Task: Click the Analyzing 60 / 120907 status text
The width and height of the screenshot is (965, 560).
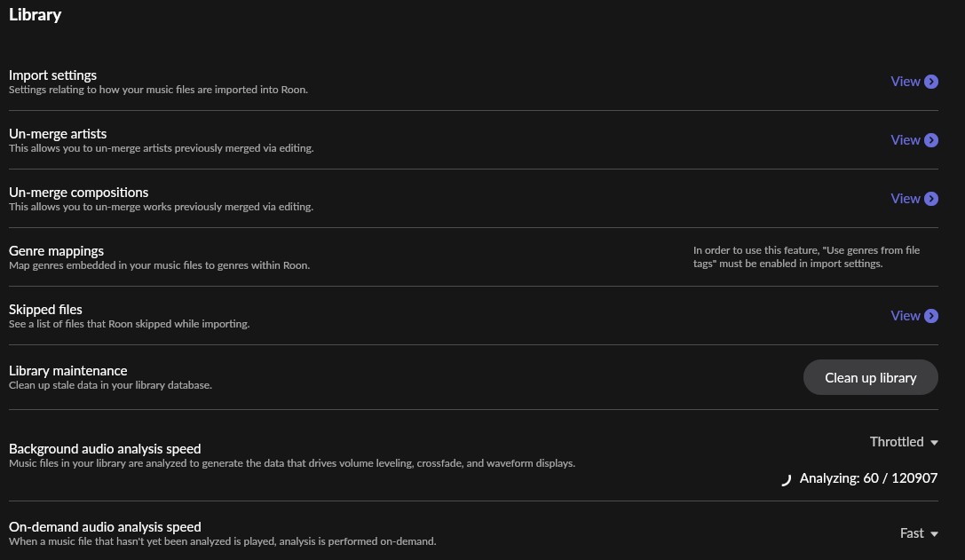Action: click(868, 478)
